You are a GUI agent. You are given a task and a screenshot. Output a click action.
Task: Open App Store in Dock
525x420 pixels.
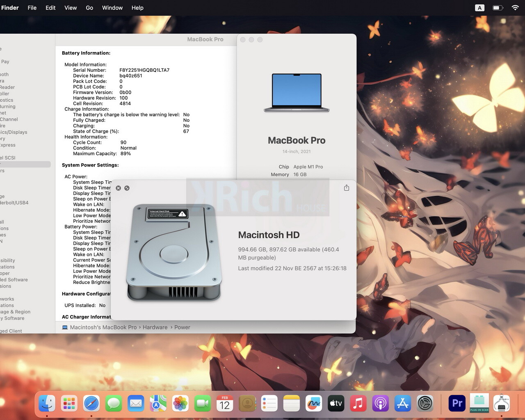403,404
